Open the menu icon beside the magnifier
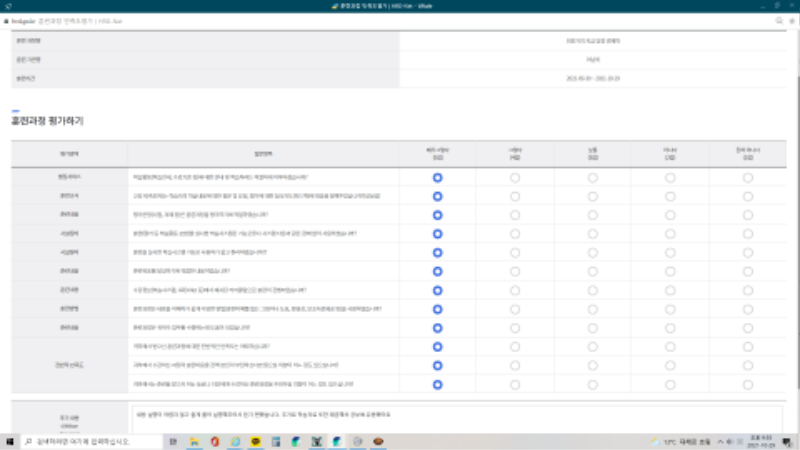The image size is (800, 450). click(x=791, y=19)
